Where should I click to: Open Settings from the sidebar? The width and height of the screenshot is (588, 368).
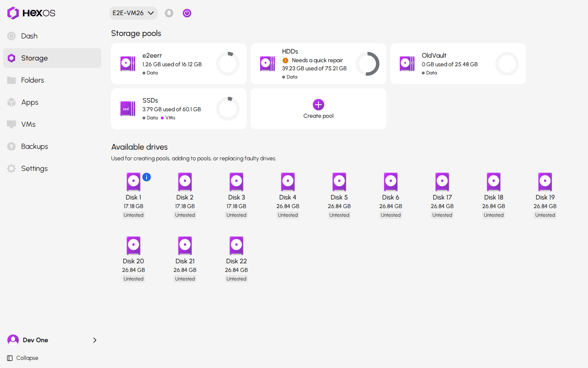coord(52,168)
